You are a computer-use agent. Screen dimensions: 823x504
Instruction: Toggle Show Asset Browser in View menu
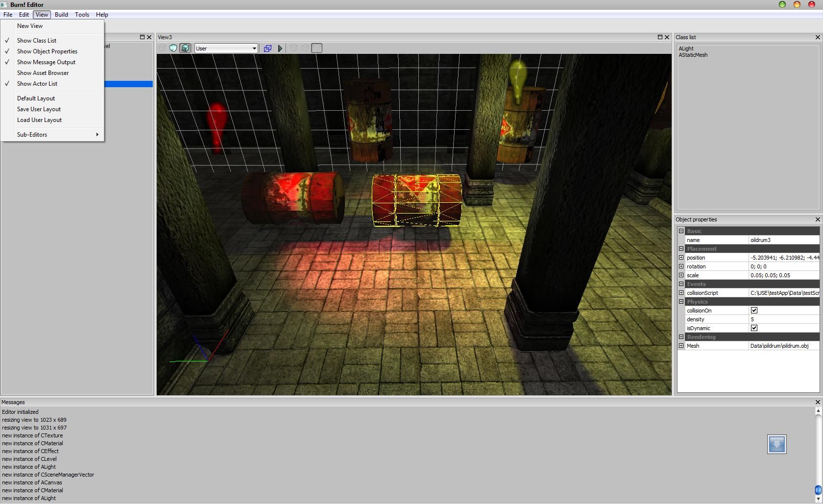pos(43,72)
